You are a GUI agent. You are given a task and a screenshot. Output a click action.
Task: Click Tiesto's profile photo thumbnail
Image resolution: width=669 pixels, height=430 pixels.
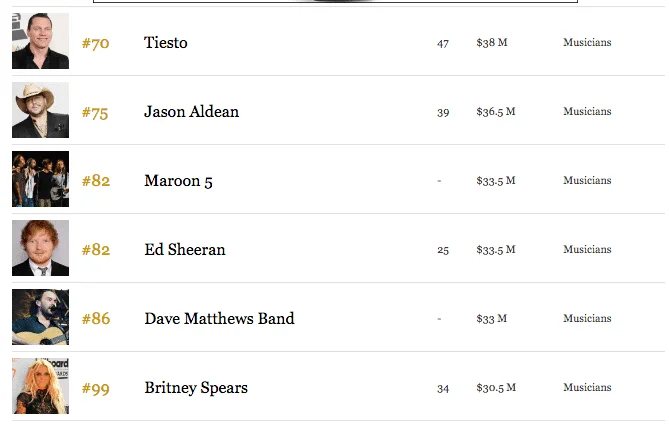tap(40, 41)
